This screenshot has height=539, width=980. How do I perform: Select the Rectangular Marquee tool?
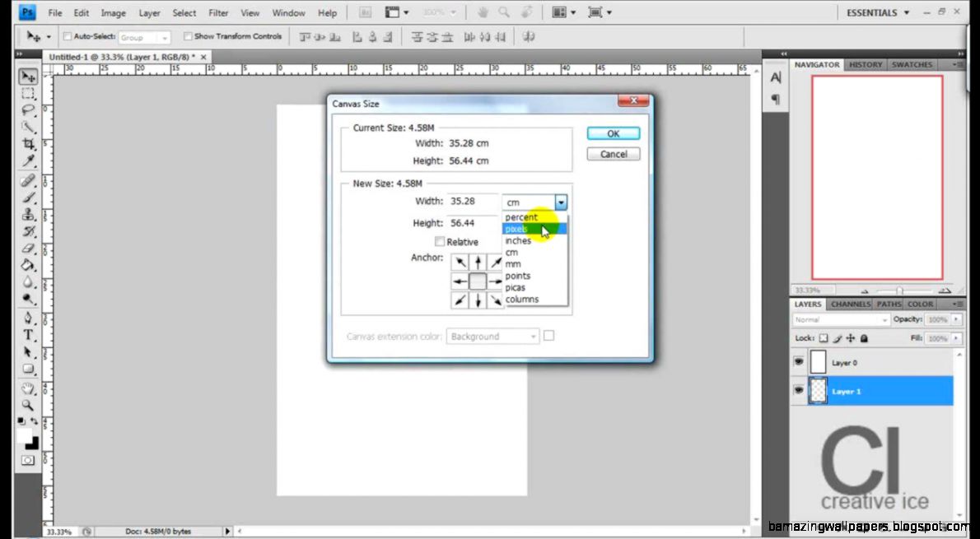coord(28,94)
